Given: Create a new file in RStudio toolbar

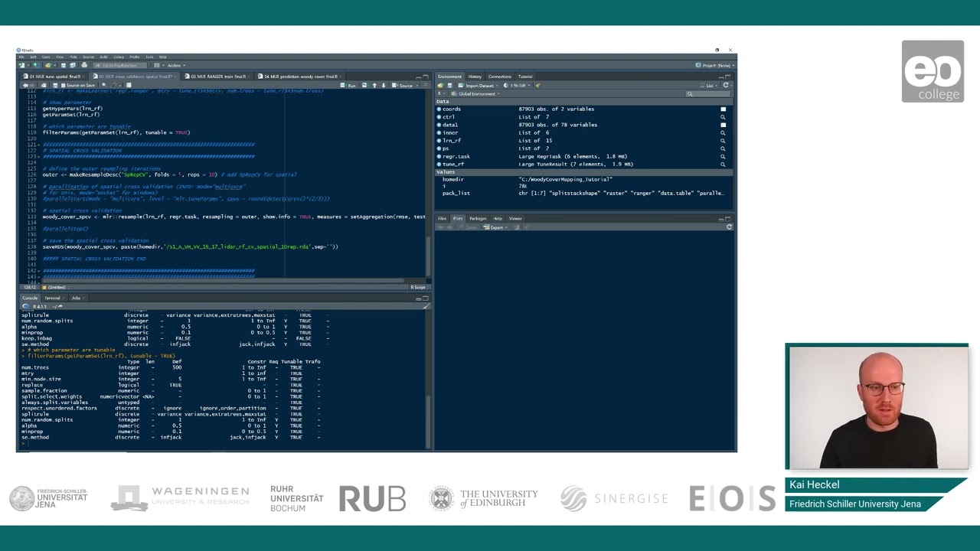Looking at the screenshot, I should [x=21, y=65].
